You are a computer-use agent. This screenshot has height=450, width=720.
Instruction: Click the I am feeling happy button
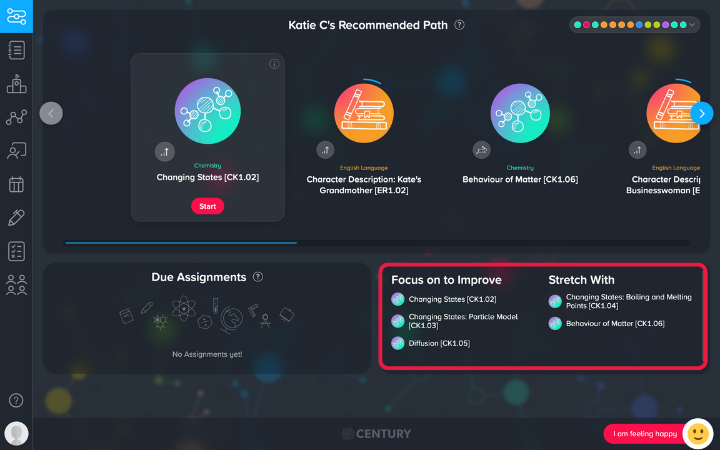(645, 433)
